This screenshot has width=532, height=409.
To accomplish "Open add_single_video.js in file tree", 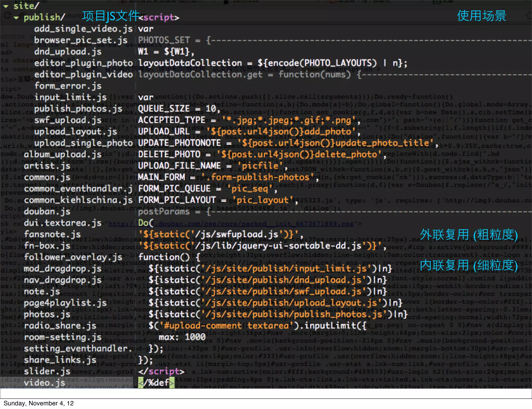I will [83, 29].
